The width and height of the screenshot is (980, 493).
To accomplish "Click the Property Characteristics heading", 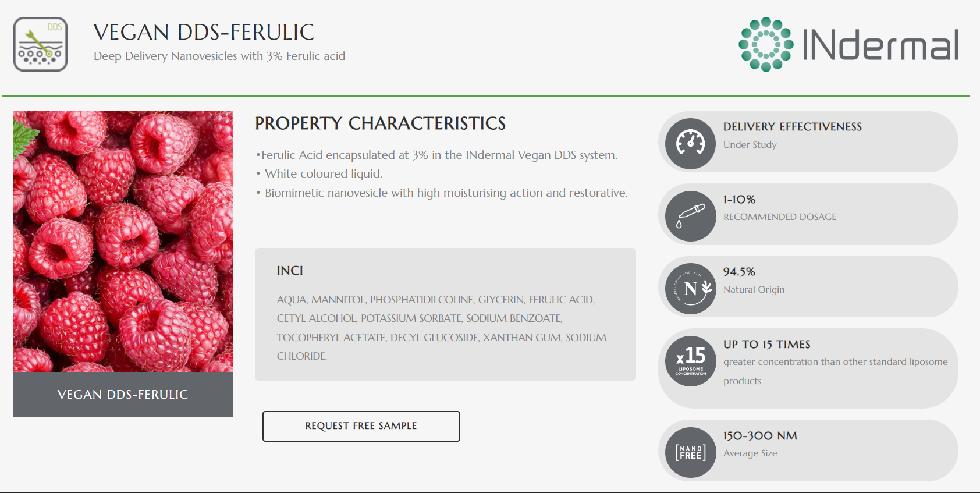I will pos(380,123).
